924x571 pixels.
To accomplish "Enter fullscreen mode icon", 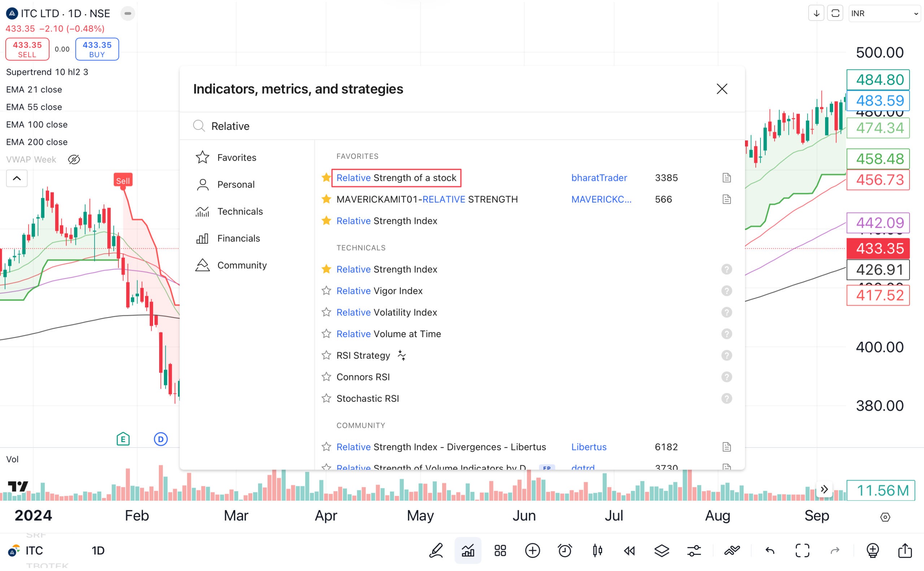I will pyautogui.click(x=802, y=551).
